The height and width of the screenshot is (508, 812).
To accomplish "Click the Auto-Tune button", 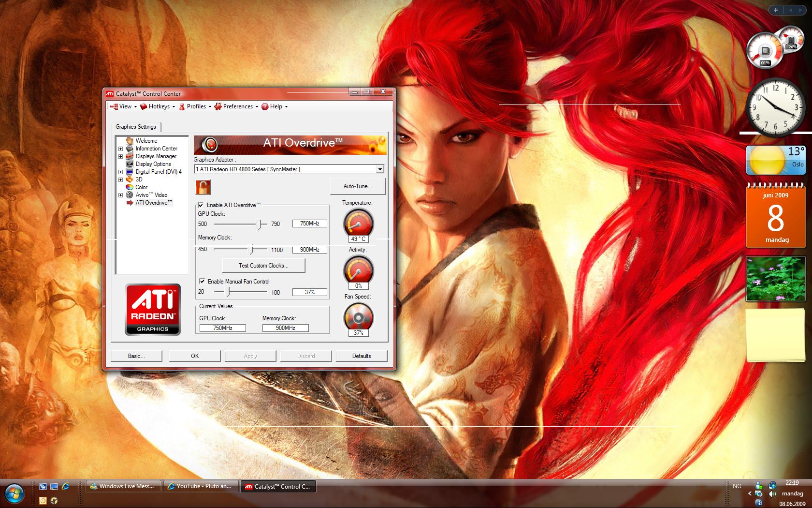I will 358,186.
